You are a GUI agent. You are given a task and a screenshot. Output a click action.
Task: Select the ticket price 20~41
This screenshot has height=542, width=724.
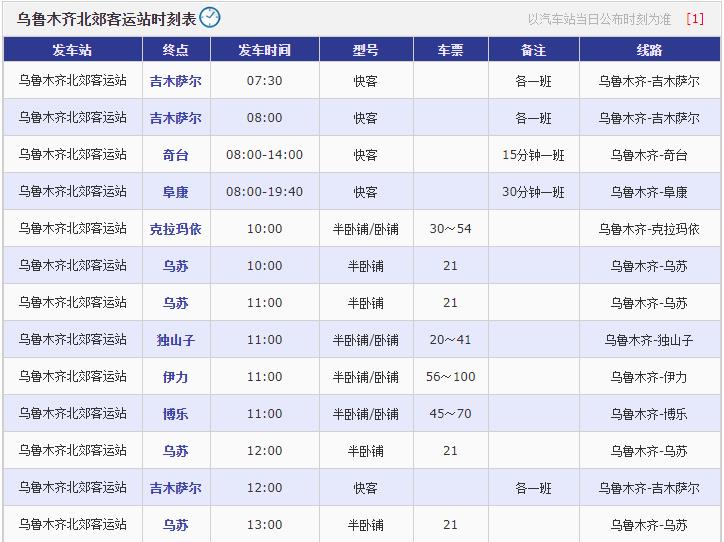pos(451,340)
